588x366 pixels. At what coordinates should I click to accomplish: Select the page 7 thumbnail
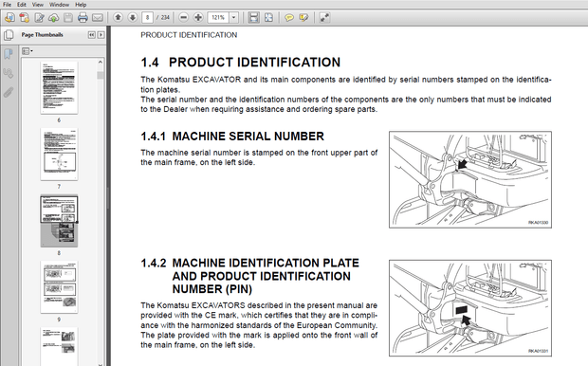[x=59, y=155]
